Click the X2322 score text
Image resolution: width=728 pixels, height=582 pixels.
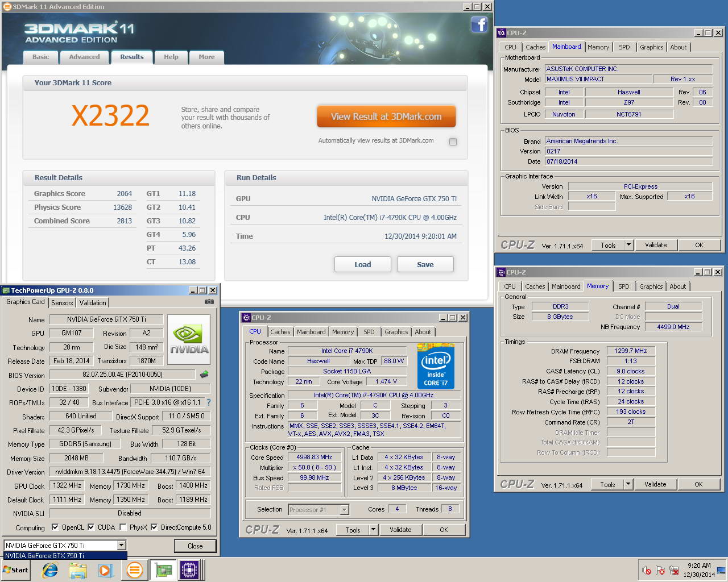click(110, 115)
